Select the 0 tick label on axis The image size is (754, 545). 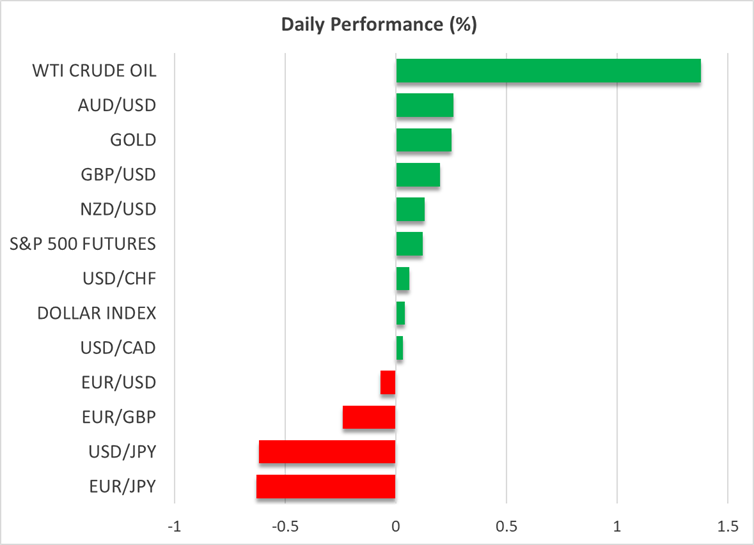click(396, 526)
